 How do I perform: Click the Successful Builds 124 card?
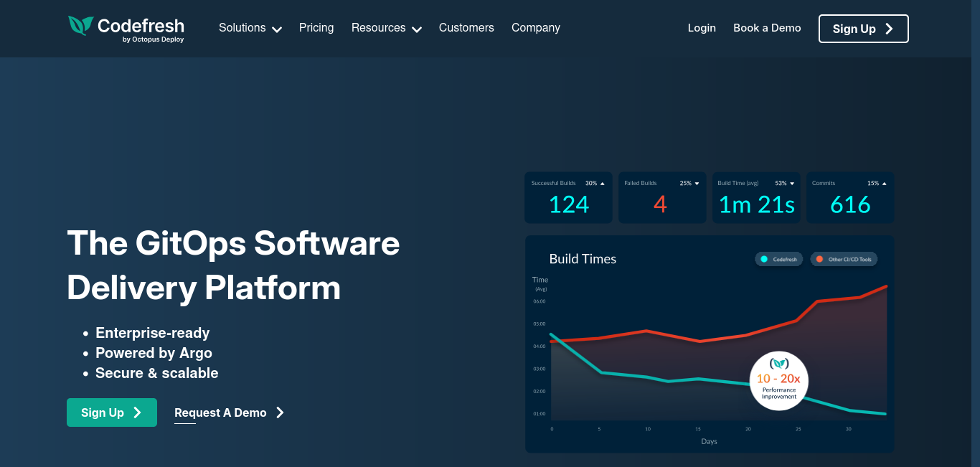coord(568,197)
